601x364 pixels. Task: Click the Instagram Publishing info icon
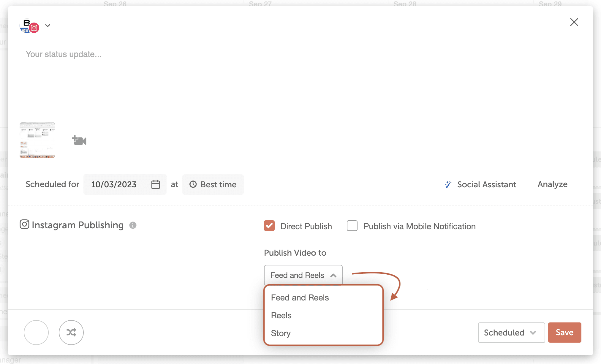(133, 225)
